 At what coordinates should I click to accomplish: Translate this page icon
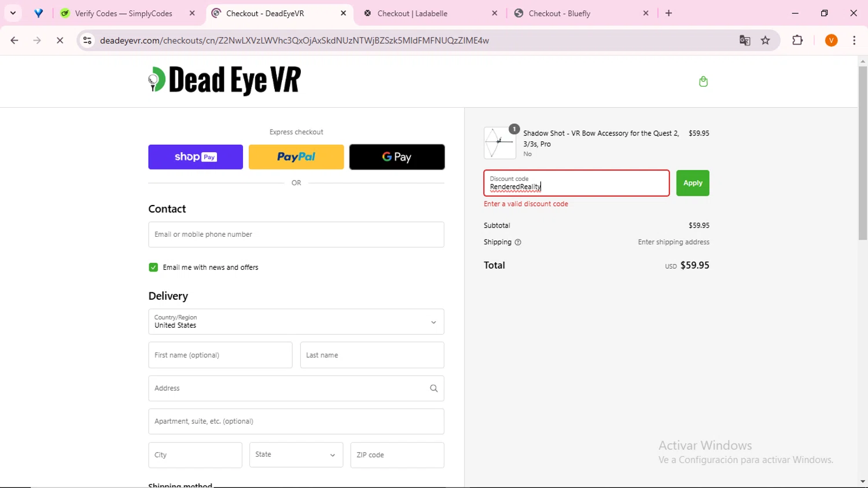coord(745,41)
